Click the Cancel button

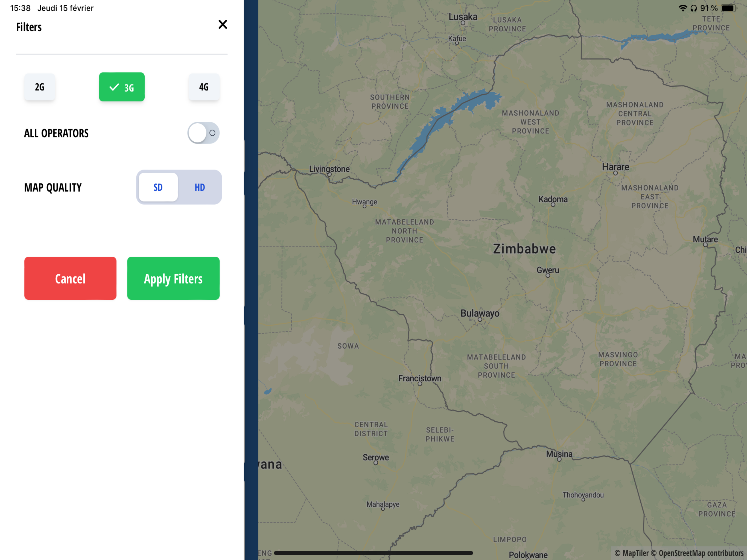coord(70,278)
